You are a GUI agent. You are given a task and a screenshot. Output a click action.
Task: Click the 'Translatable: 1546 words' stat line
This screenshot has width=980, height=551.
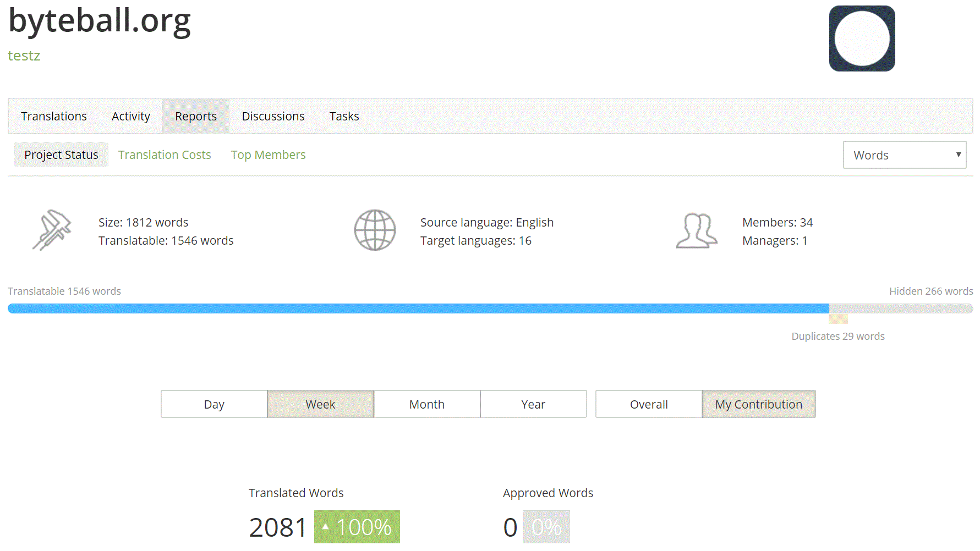click(x=166, y=240)
